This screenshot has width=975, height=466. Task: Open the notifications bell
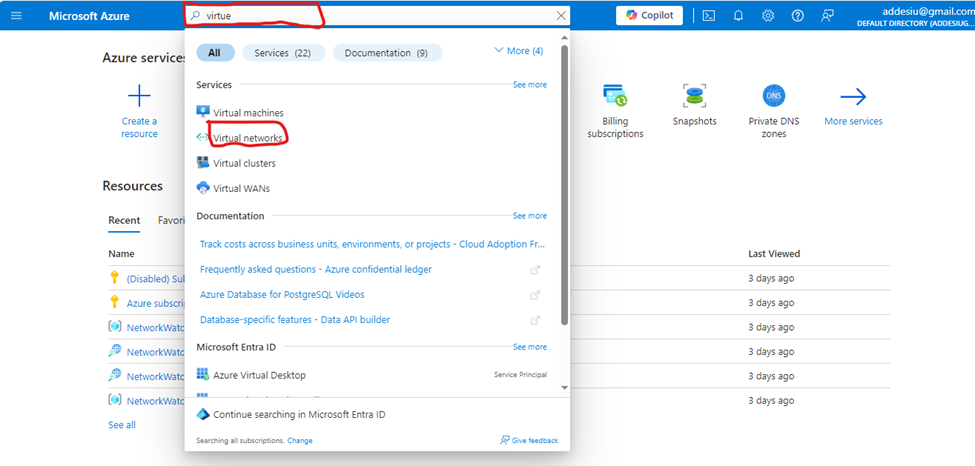pos(738,16)
